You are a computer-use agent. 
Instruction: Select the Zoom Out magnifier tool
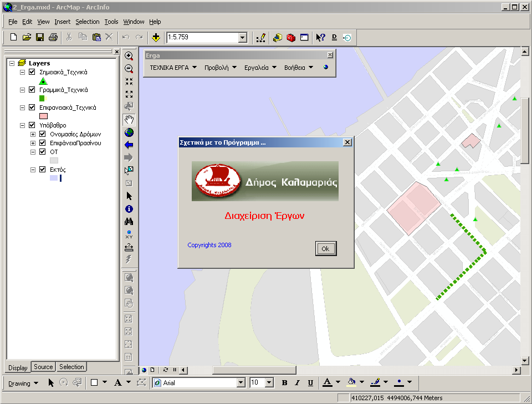[129, 69]
